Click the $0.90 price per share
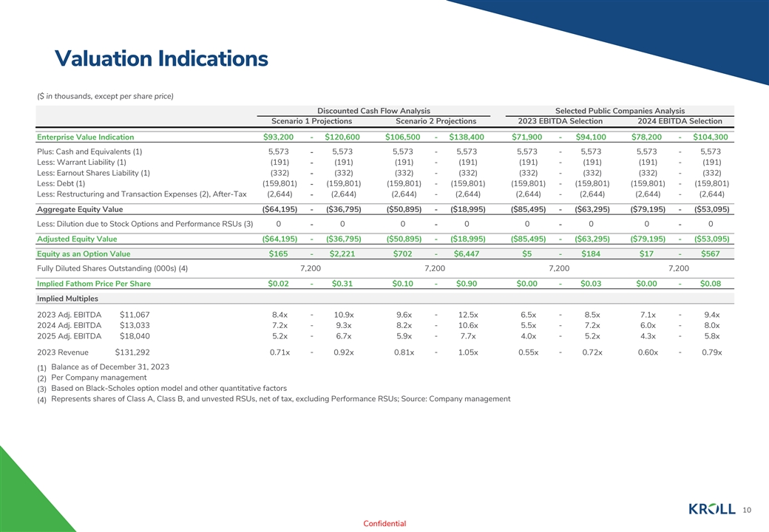Screen dimensions: 769x532 pos(467,284)
